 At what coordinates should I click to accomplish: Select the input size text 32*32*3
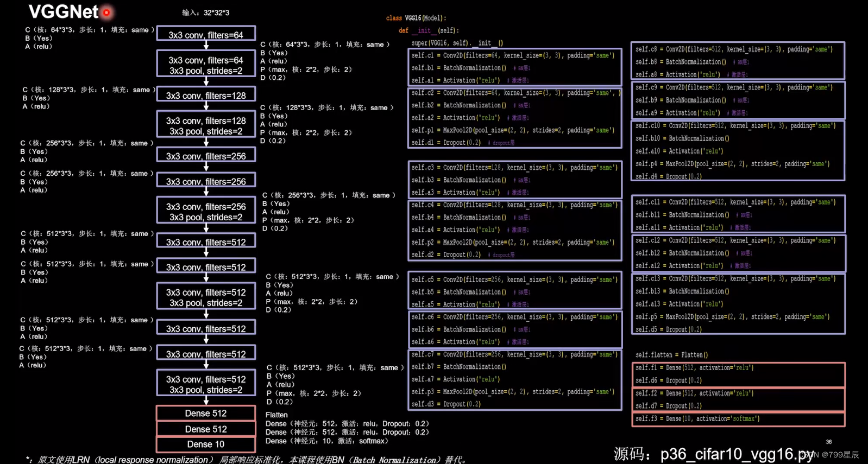click(x=216, y=12)
